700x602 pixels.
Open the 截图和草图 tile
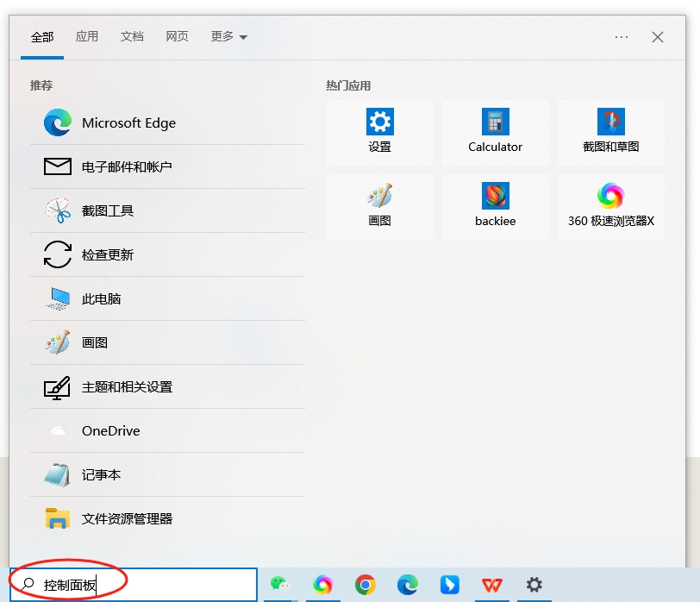click(610, 133)
